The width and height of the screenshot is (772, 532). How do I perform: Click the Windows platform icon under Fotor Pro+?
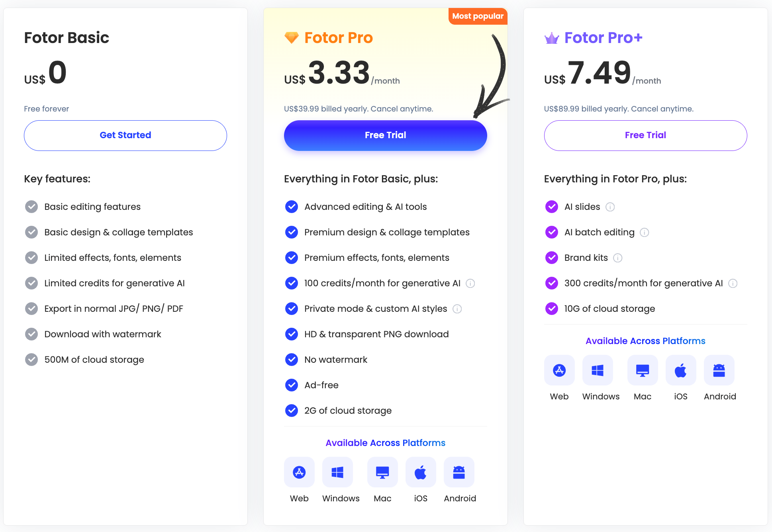[x=598, y=370]
